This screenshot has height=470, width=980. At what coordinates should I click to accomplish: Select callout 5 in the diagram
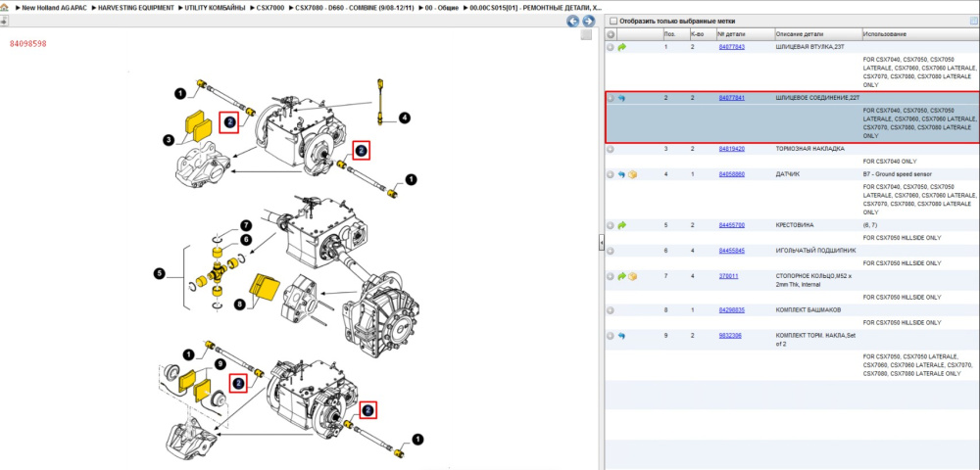coord(159,273)
